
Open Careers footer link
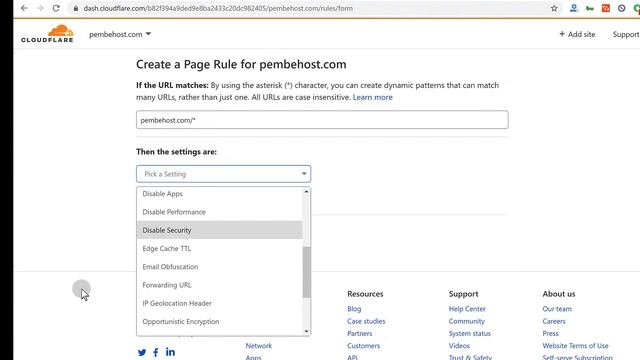pos(554,321)
